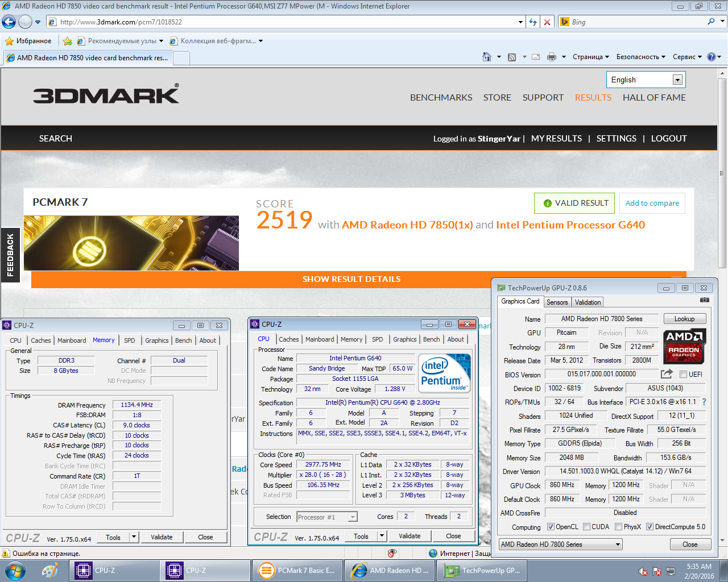
Task: Click the Lookup button in GPU-Z
Action: tap(684, 319)
